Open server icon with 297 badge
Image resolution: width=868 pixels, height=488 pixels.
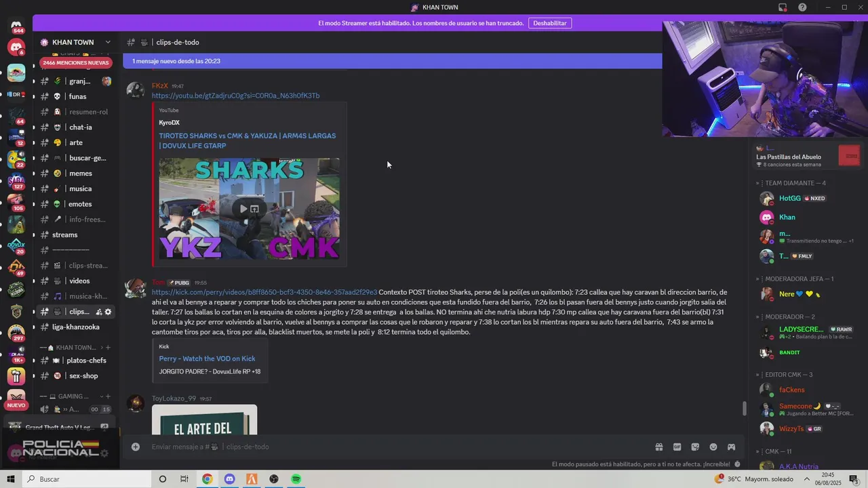point(16,333)
